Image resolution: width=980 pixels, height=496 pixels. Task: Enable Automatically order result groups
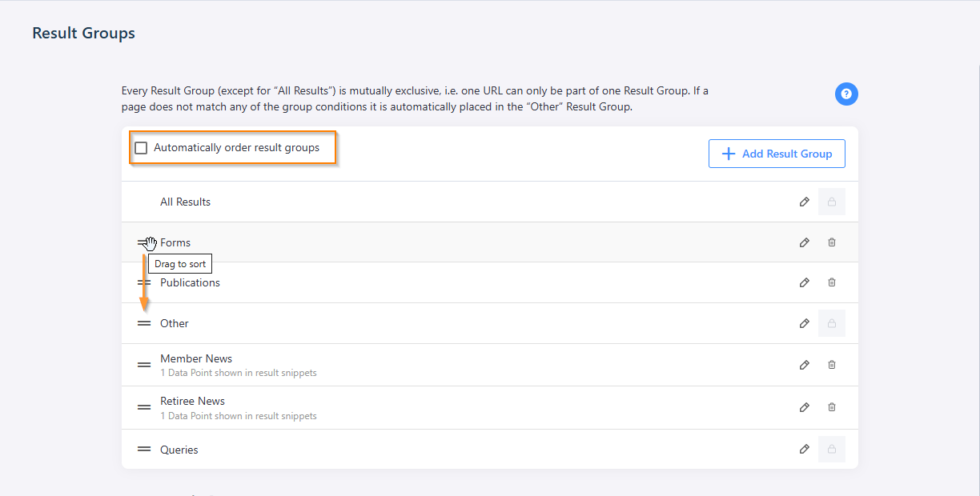coord(141,147)
